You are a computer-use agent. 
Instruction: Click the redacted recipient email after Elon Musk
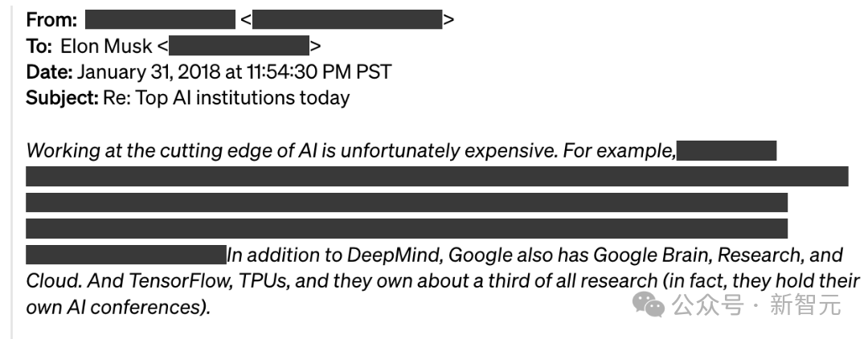pos(240,46)
